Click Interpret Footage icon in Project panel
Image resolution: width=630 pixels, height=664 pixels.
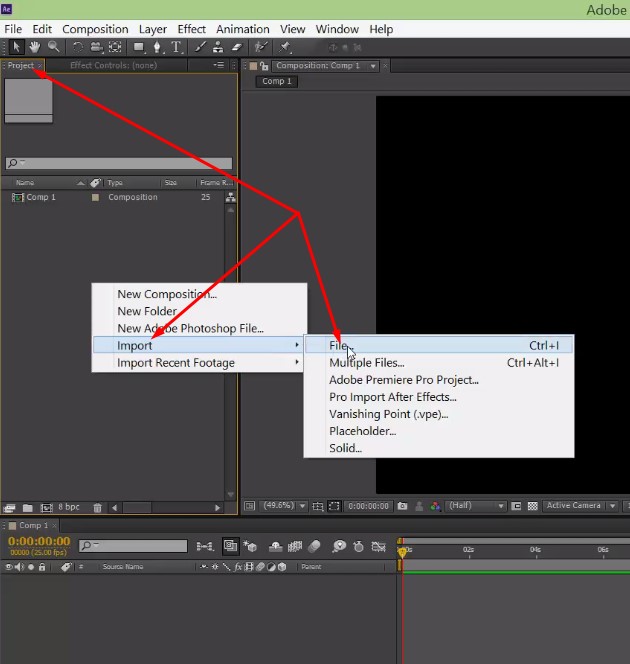point(9,508)
